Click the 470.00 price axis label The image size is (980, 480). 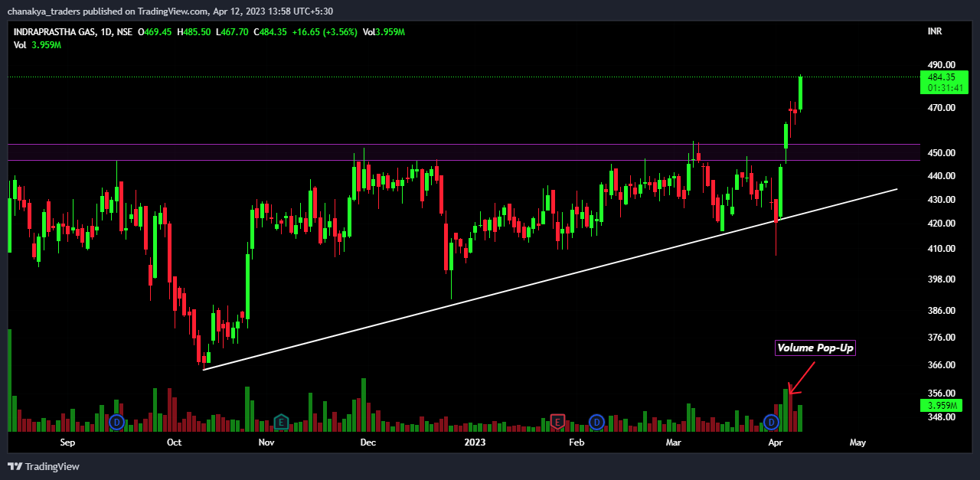pos(941,109)
